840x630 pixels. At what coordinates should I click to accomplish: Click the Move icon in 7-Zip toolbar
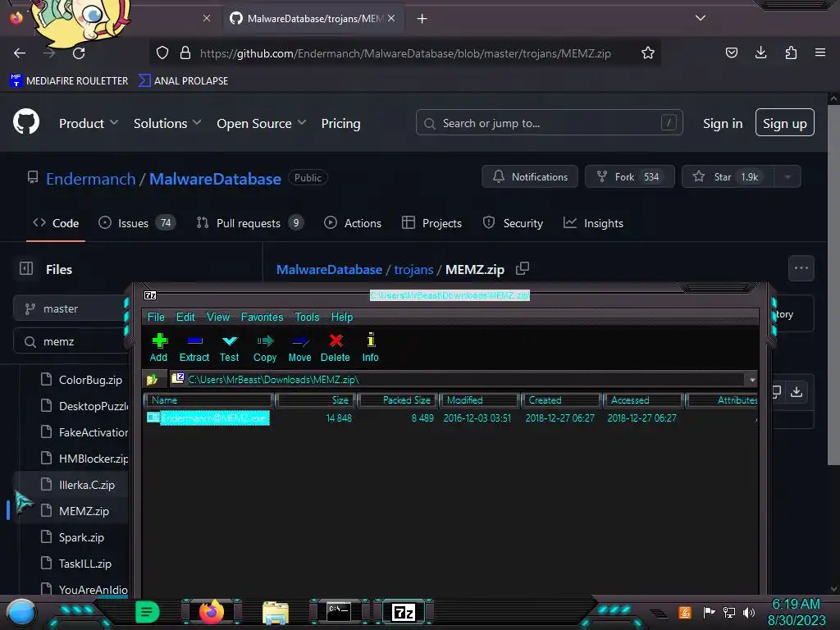299,347
